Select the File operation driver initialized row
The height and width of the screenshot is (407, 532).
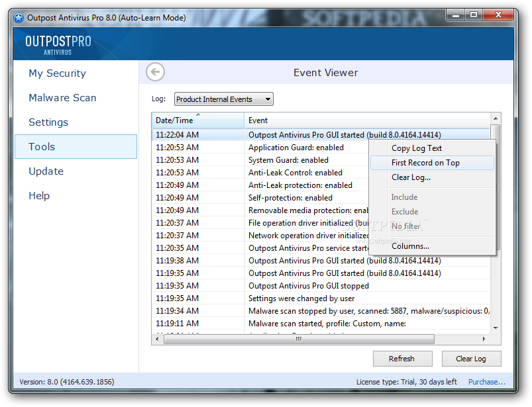pyautogui.click(x=260, y=222)
